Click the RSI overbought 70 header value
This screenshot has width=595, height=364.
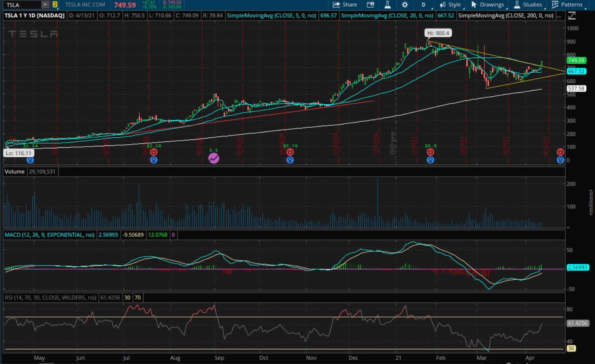[x=138, y=298]
